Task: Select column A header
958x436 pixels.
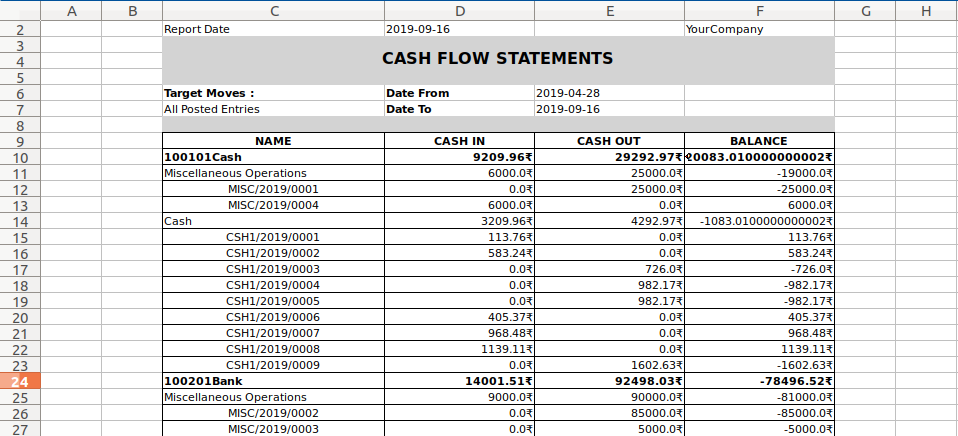Action: point(71,10)
